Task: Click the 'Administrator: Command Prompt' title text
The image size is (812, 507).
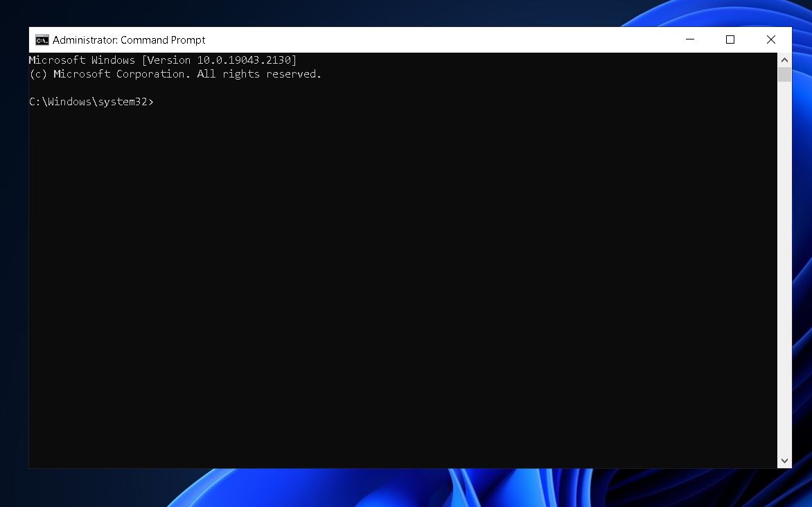Action: tap(129, 40)
